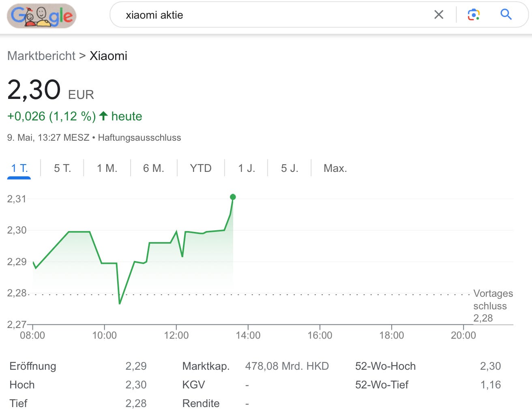Screen dimensions: 532x418
Task: Click the Hoch label in the stats table
Action: coord(22,385)
